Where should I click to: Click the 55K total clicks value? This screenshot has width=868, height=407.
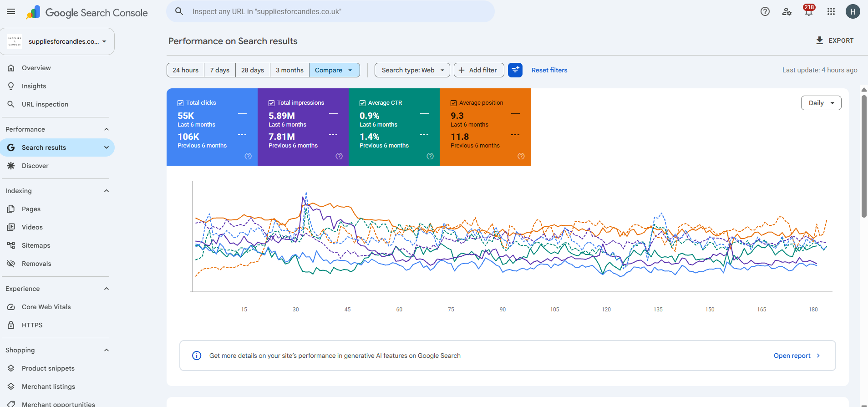pyautogui.click(x=186, y=116)
